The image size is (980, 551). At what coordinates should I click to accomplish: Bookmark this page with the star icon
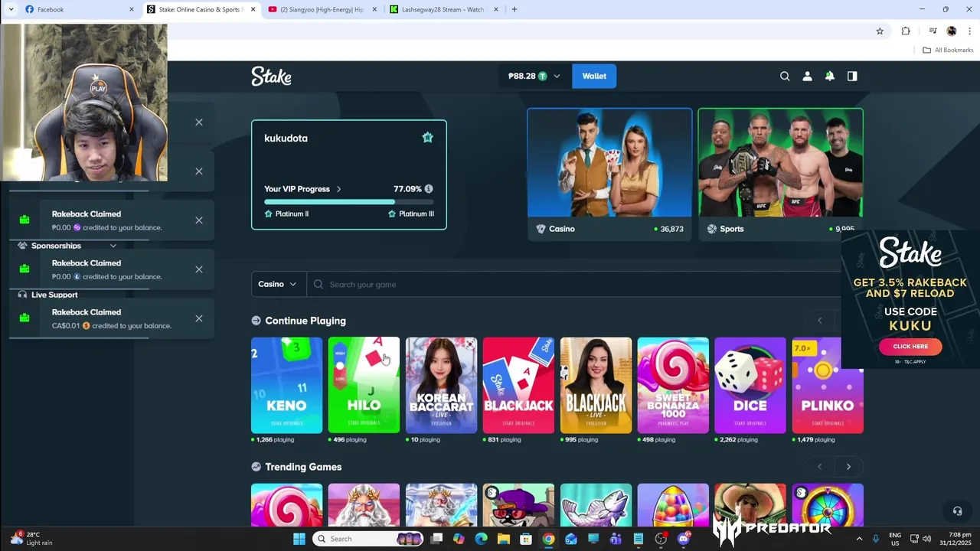pos(880,31)
